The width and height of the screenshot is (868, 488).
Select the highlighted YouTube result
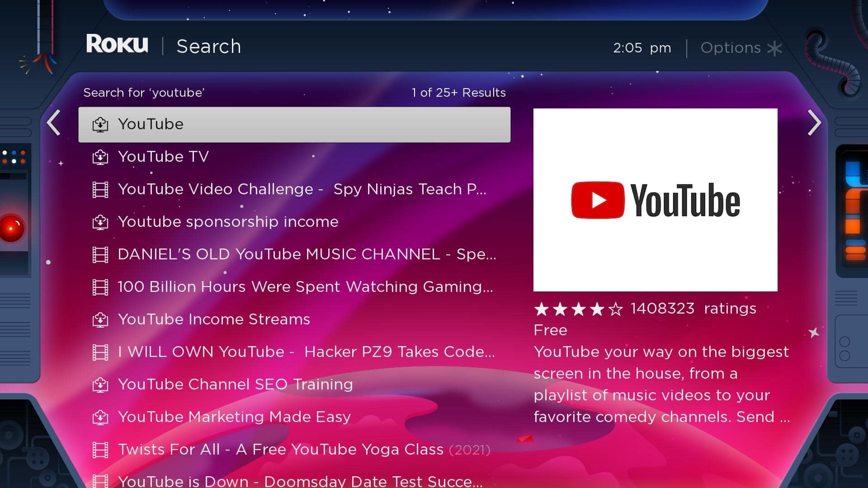[294, 125]
